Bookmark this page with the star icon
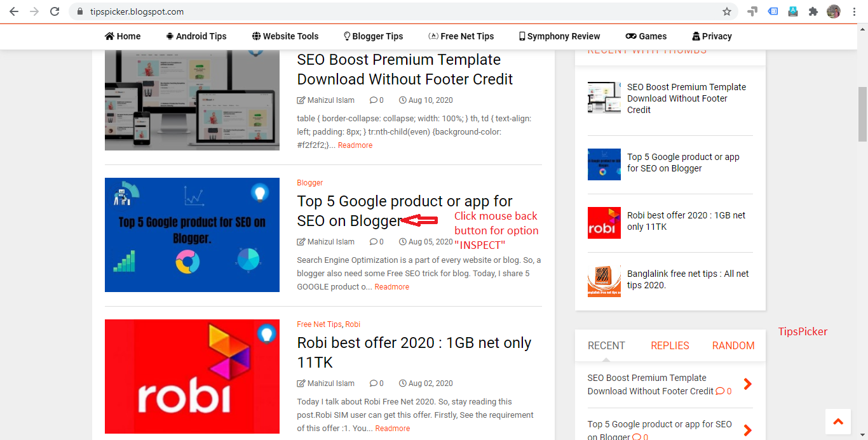This screenshot has width=868, height=440. pos(727,11)
